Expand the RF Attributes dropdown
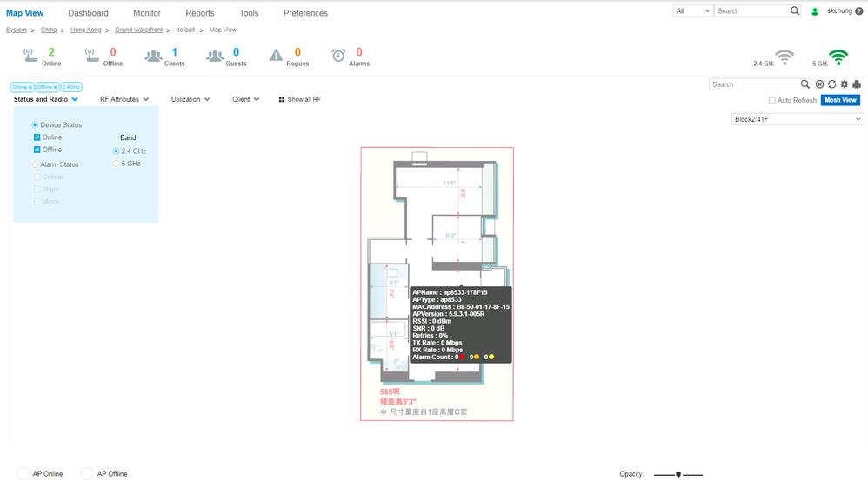Viewport: 868px width, 482px height. coord(124,100)
